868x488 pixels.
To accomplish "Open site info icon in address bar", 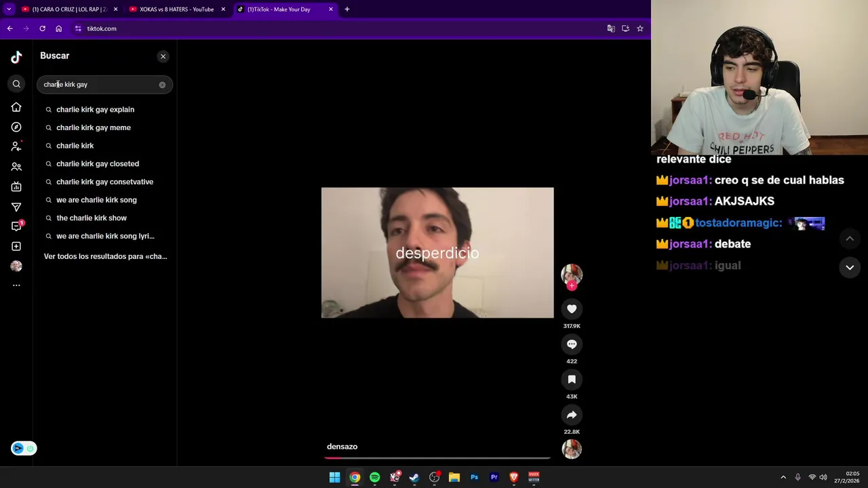I will tap(79, 28).
